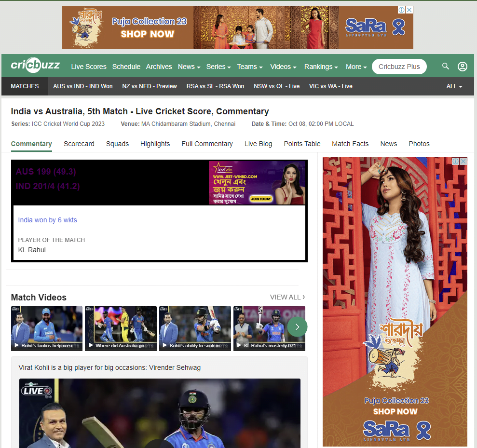Expand the News dropdown menu
This screenshot has height=448, width=477.
pos(189,67)
